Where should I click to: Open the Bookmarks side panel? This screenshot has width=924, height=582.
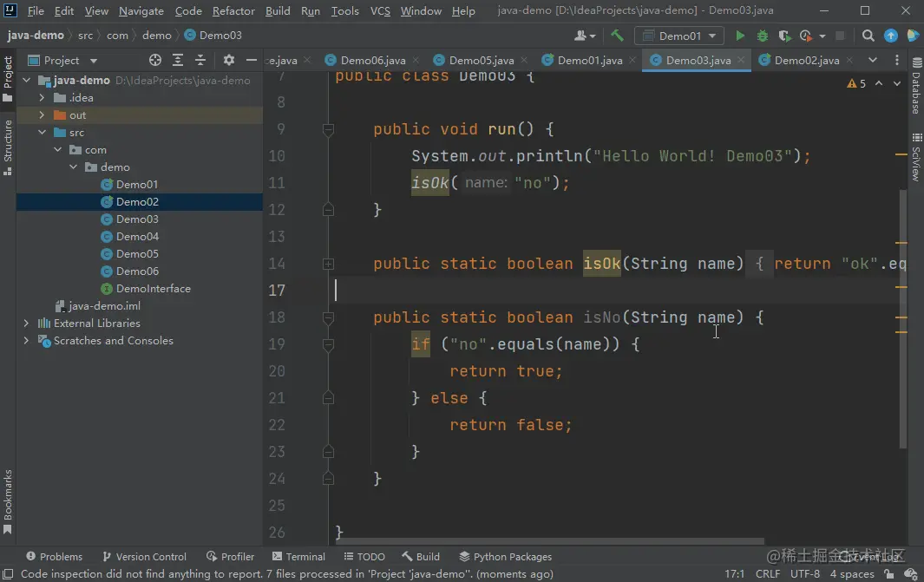8,501
